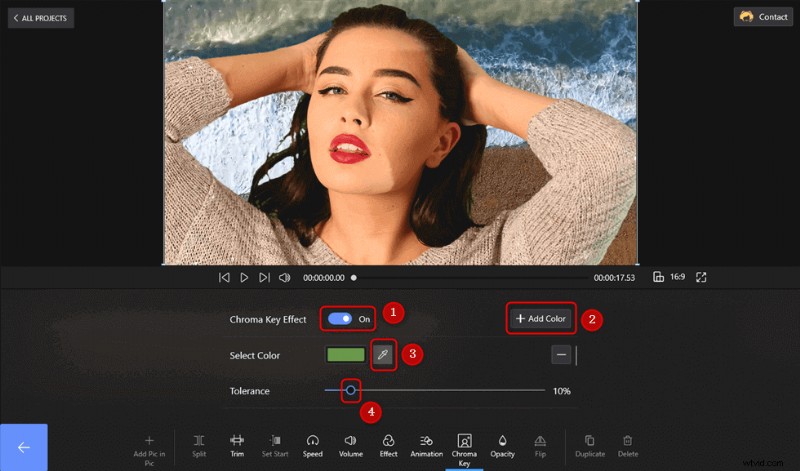Click the blue back arrow button

24,448
